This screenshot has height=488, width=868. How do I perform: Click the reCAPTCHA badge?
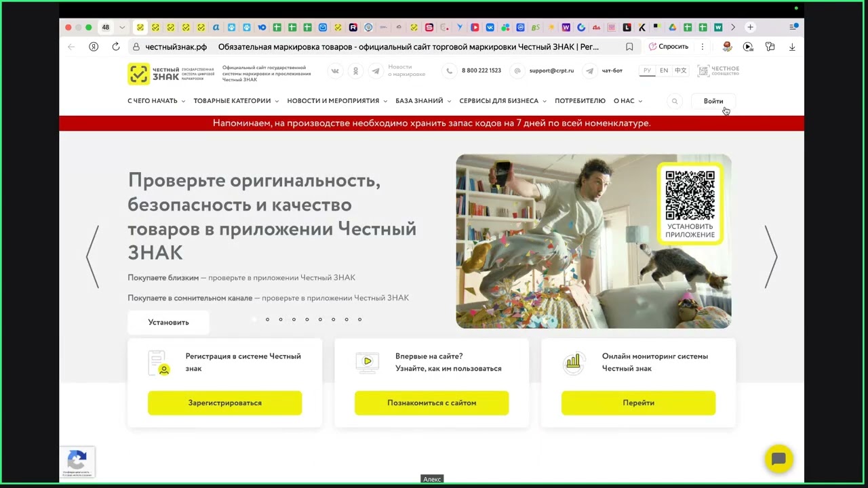click(x=77, y=462)
